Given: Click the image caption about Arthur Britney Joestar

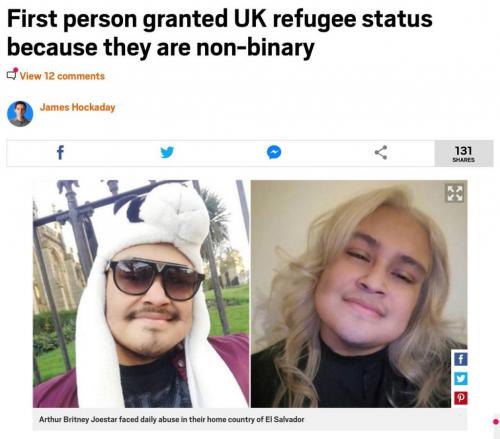Looking at the screenshot, I should point(171,419).
